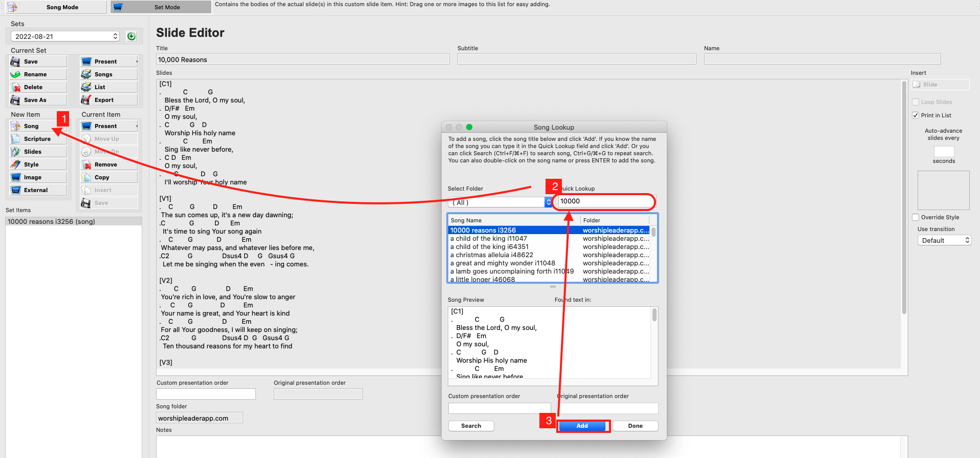Switch to Song Mode tab
The height and width of the screenshot is (458, 980).
coord(56,7)
